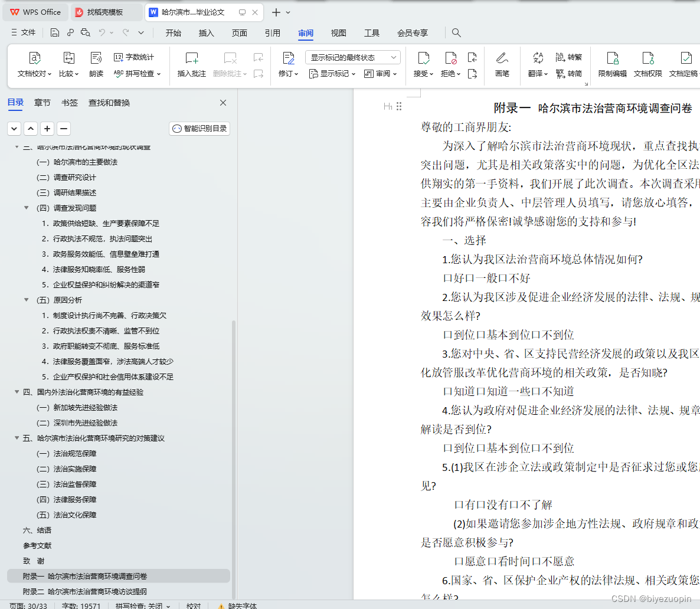
Task: Collapse the (四) 调查发现问题 section
Action: click(x=27, y=208)
